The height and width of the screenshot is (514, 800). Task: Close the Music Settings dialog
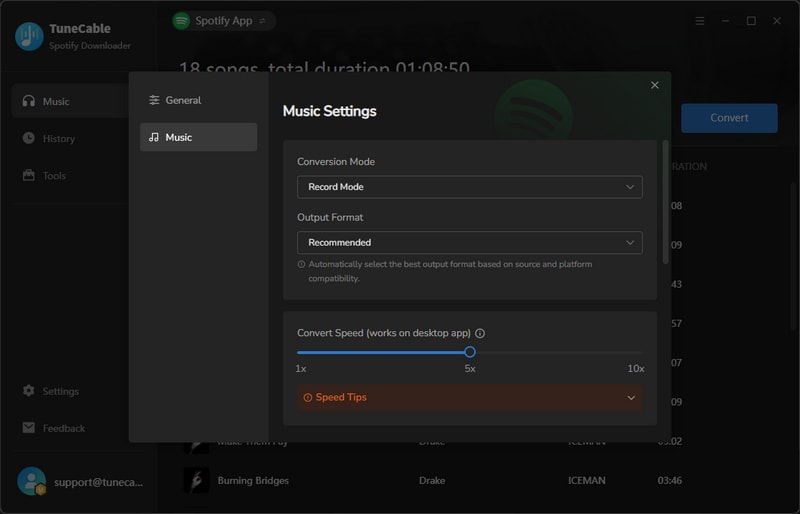(655, 85)
